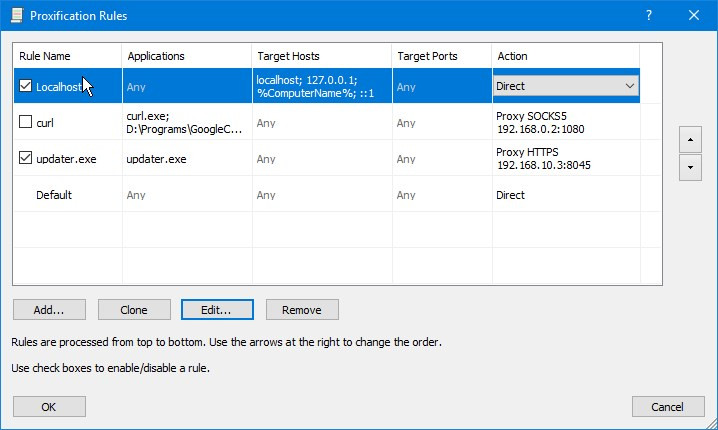Disable the Localhost rule checkbox
Screen dimensions: 718x430
tap(25, 86)
